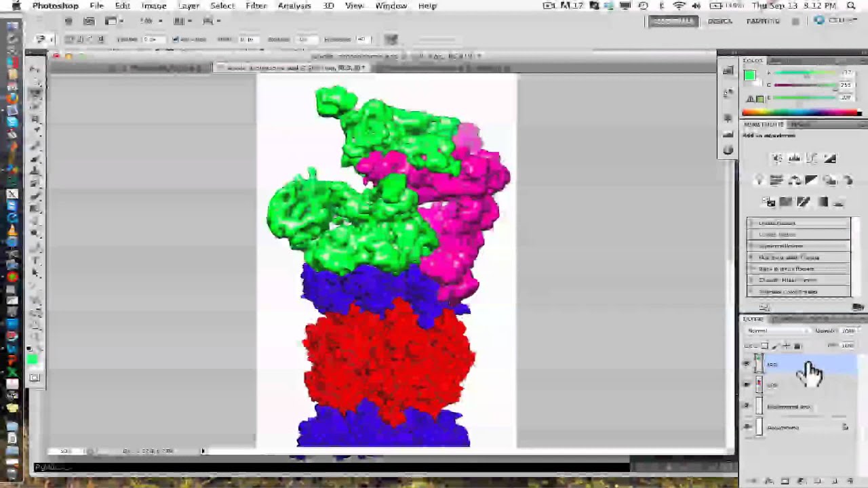Toggle visibility of the second layer

coord(747,384)
